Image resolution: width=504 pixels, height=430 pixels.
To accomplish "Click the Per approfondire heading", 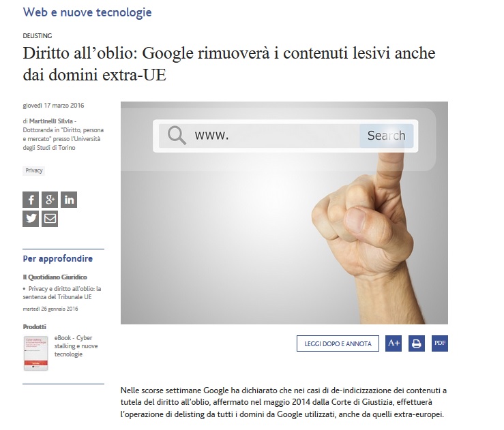I will (58, 258).
